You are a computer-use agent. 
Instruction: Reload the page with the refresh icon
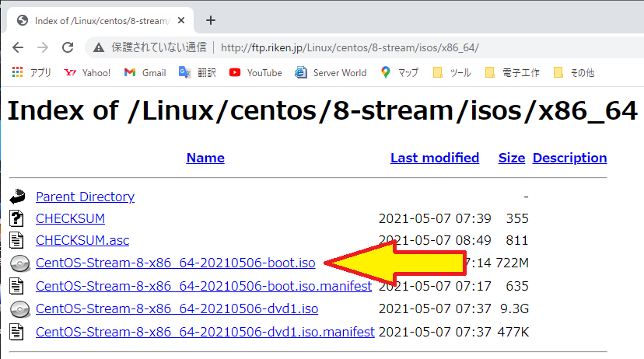pyautogui.click(x=68, y=47)
